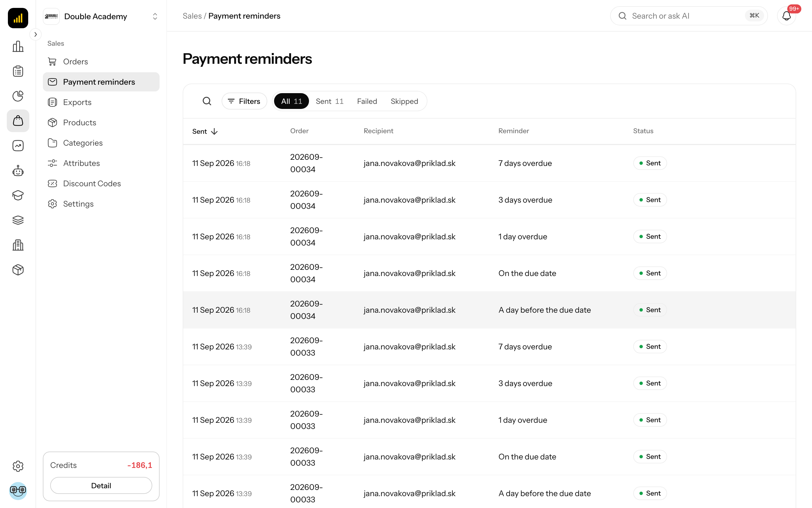
Task: Open the robot AI assistant icon
Action: point(18,171)
